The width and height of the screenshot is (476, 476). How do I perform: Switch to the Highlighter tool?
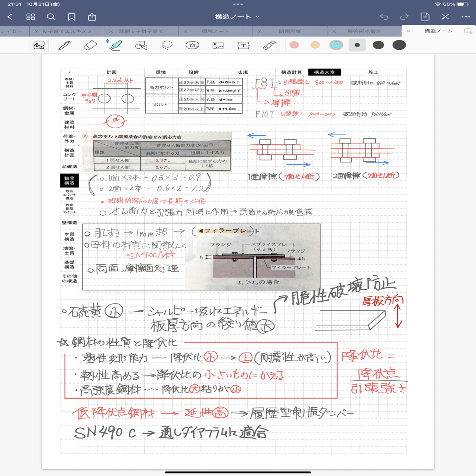coord(116,45)
